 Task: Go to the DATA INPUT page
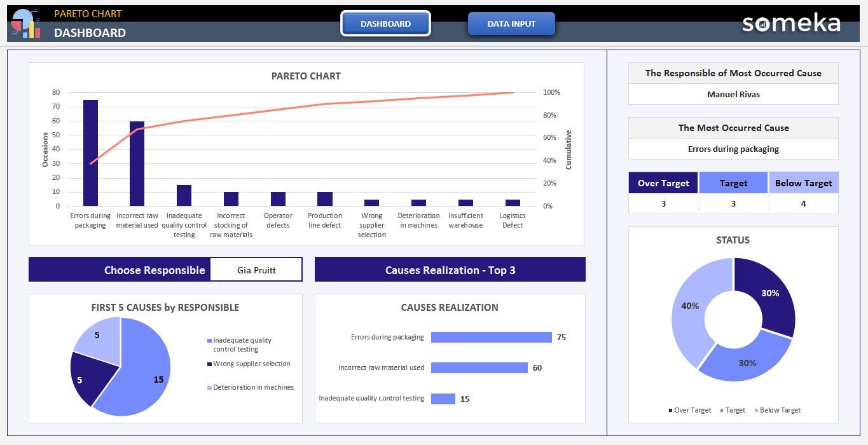tap(511, 24)
